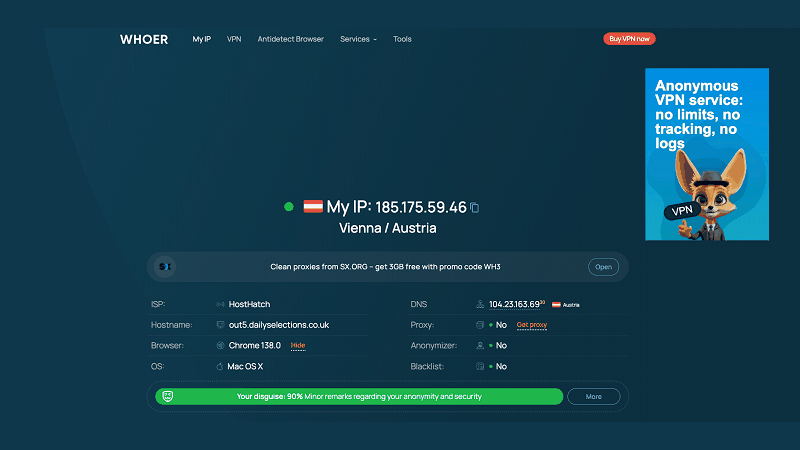Click the No value in Blacklist row
Image resolution: width=800 pixels, height=450 pixels.
tap(501, 366)
